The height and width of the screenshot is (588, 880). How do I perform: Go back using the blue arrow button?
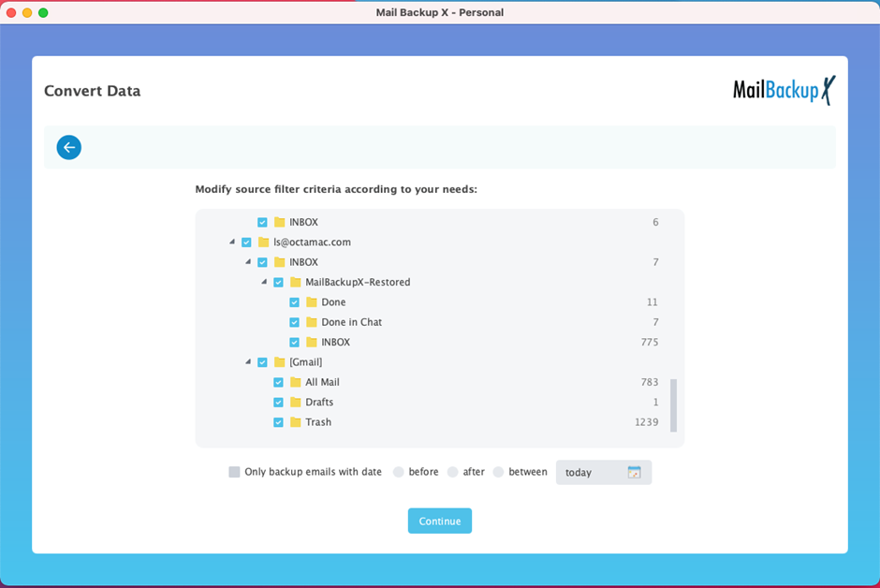pos(69,148)
